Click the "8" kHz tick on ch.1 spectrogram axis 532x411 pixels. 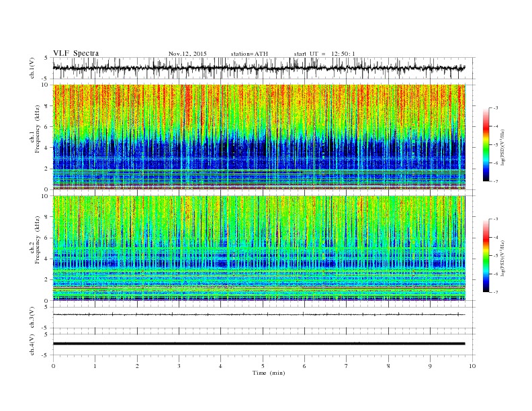tap(47, 106)
